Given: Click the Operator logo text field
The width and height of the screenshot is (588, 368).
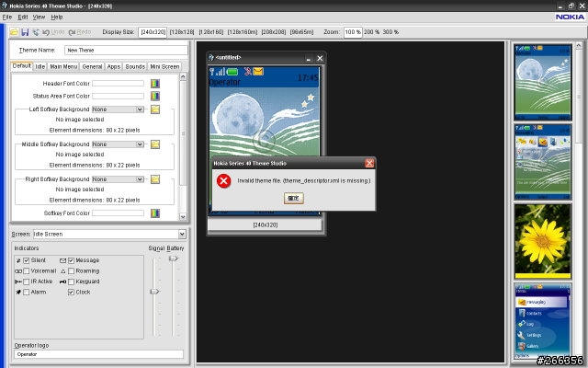Looking at the screenshot, I should (x=99, y=354).
